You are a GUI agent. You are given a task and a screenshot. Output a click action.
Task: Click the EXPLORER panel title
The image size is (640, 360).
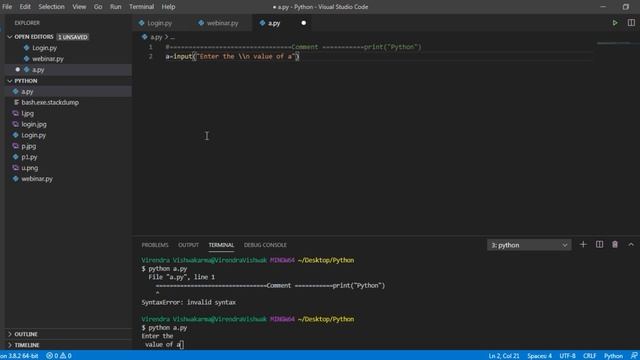pos(27,23)
